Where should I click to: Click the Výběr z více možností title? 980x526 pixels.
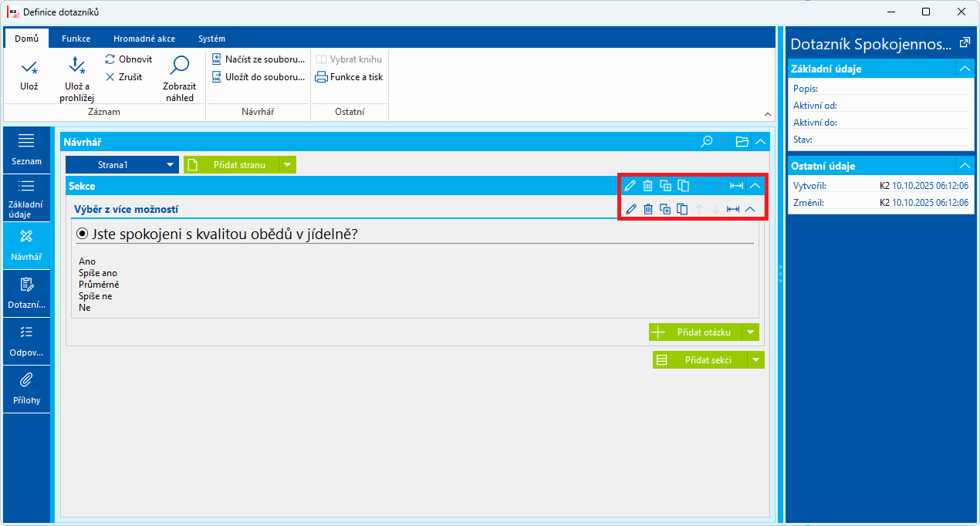(127, 209)
